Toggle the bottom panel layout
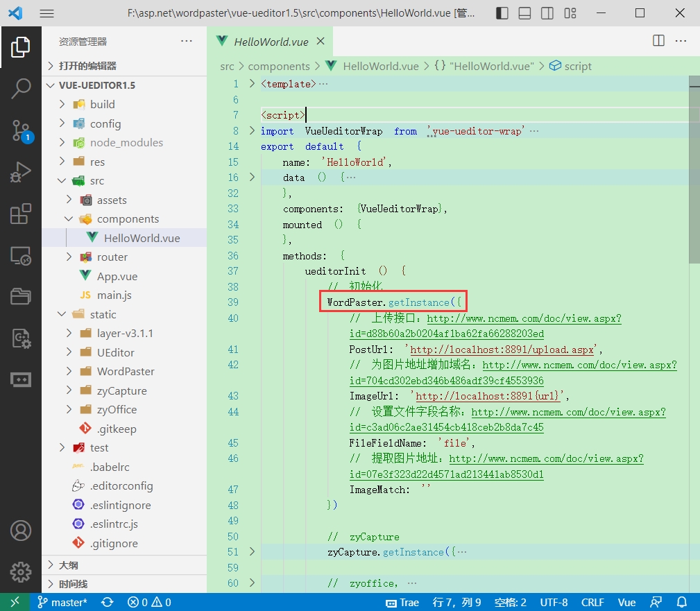The height and width of the screenshot is (611, 700). (x=524, y=13)
